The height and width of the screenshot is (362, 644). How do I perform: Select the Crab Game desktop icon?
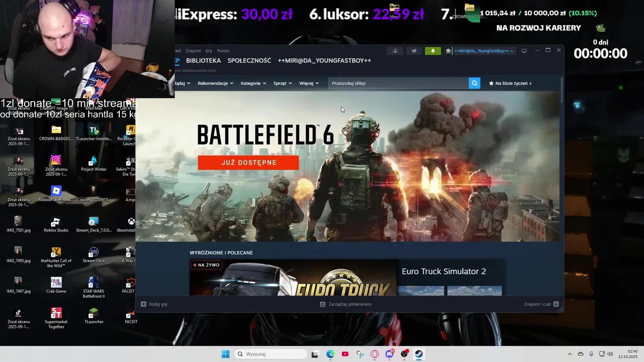pos(56,285)
